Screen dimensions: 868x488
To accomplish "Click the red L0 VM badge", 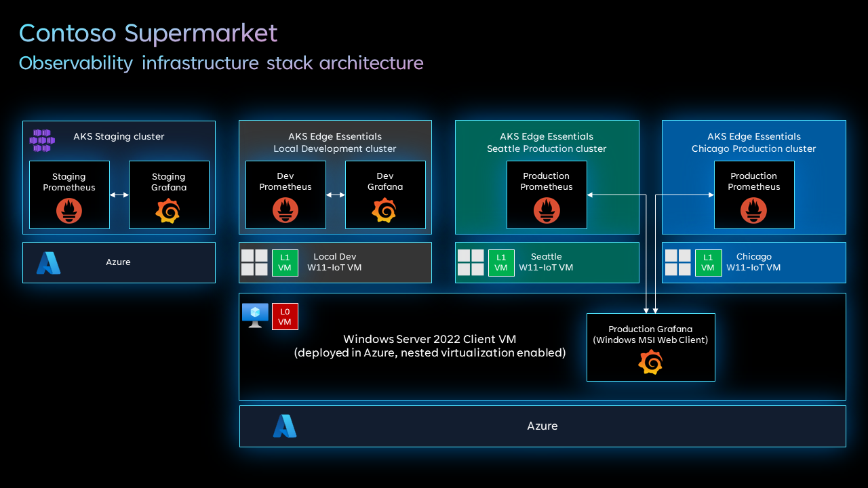I will click(x=285, y=317).
